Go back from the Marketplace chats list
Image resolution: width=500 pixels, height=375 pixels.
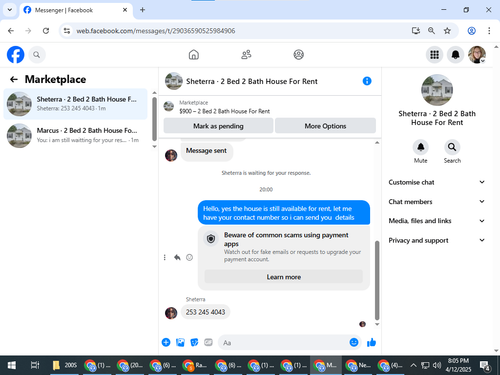[14, 79]
